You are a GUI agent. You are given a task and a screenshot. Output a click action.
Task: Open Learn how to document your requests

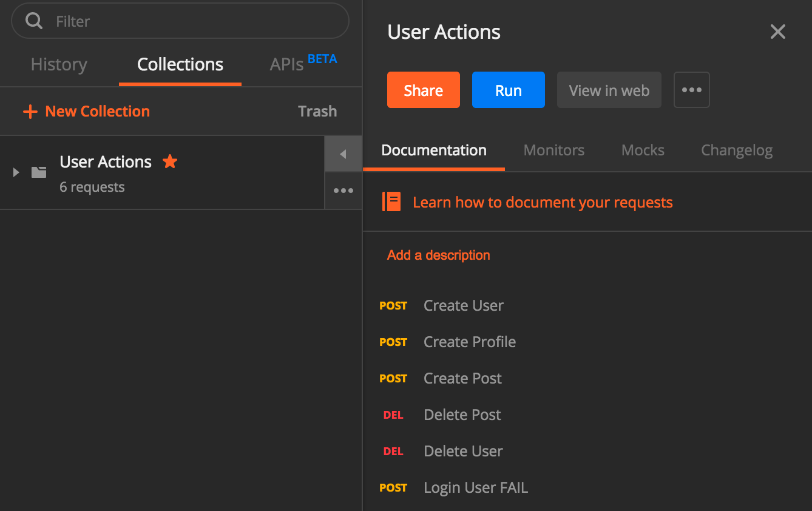[543, 201]
